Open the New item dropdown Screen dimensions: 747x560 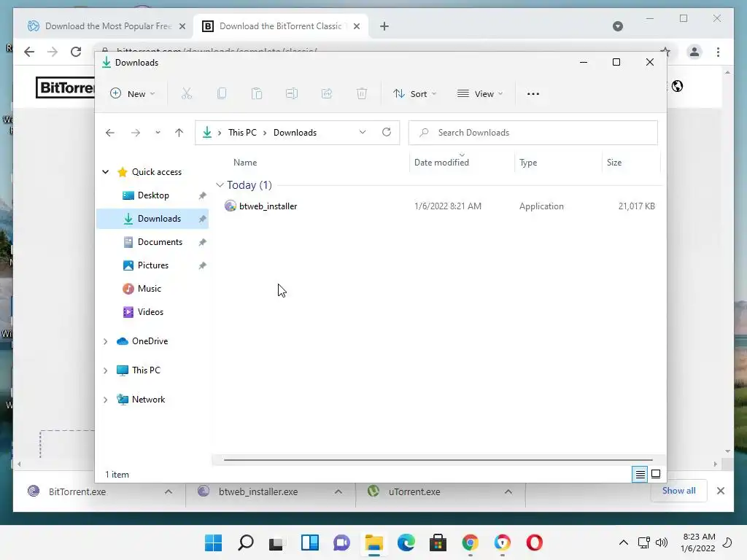[x=133, y=94]
